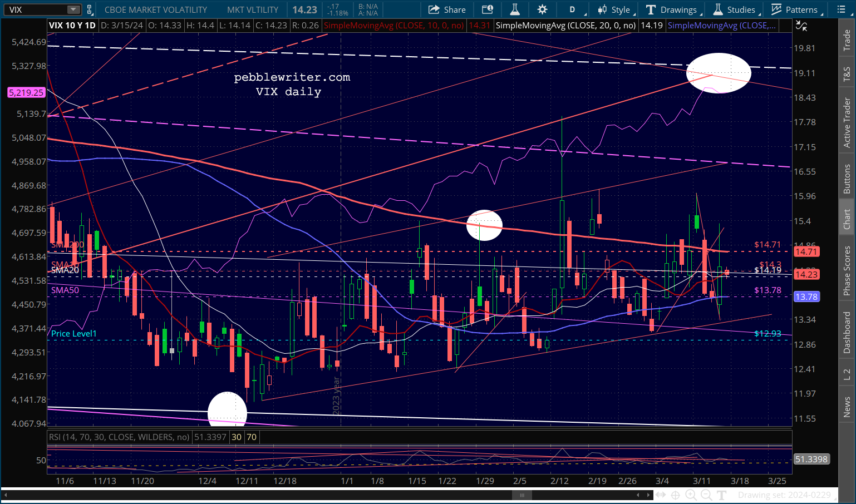
Task: Click the 5,219.25 price bubble on the left axis
Action: 26,93
